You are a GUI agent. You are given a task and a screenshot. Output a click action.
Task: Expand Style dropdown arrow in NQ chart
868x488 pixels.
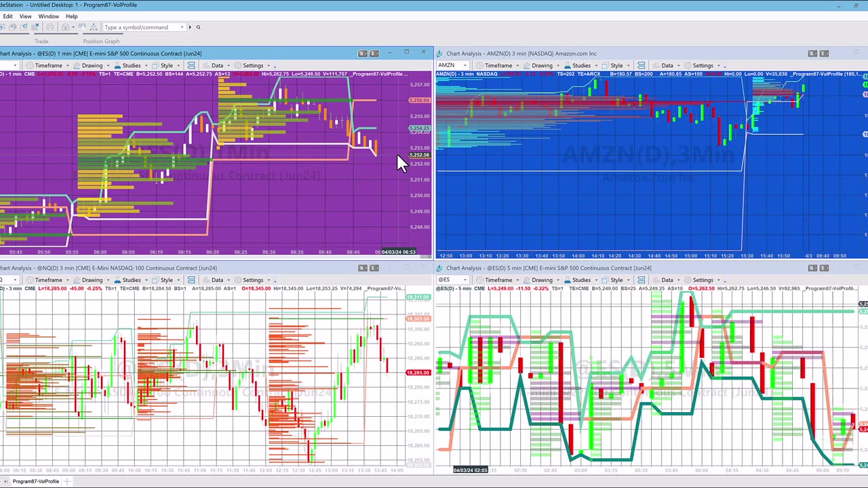tap(178, 280)
